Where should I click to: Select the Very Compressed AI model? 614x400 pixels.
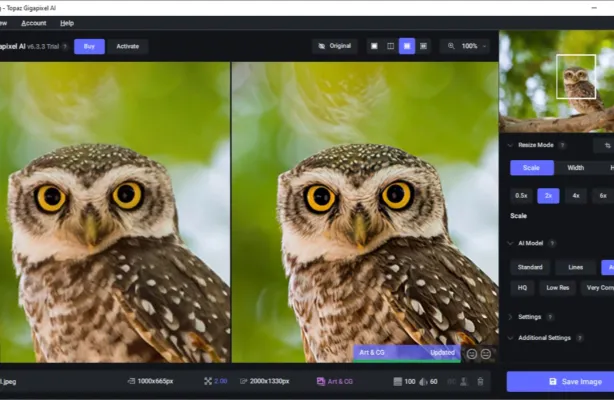click(598, 288)
